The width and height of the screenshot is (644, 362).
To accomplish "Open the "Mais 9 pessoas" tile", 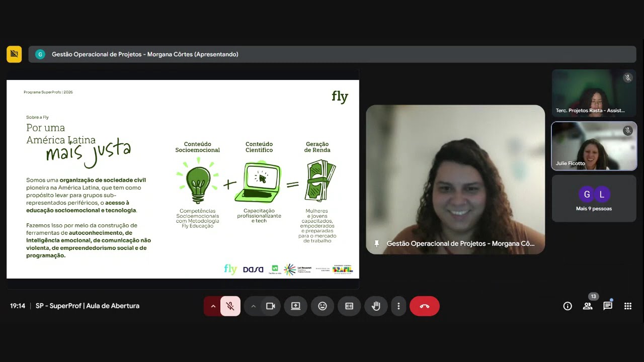I will [x=594, y=199].
